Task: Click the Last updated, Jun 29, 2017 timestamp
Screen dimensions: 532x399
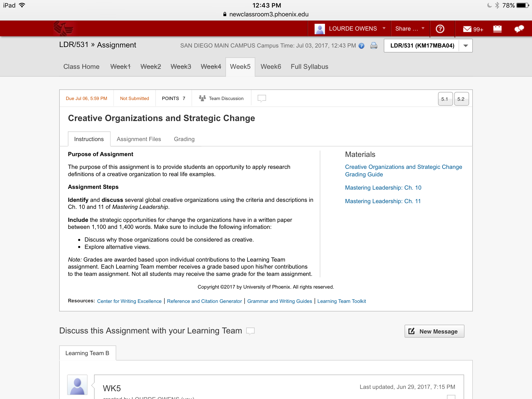Action: tap(407, 387)
